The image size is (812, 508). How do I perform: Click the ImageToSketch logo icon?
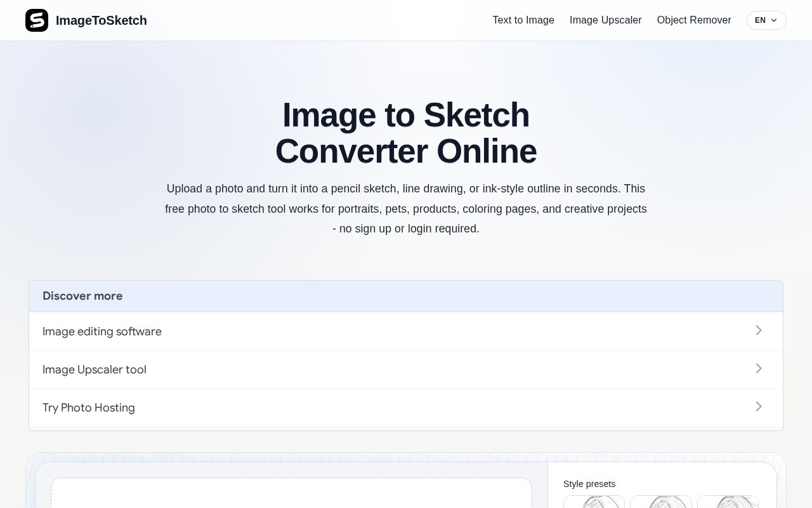[37, 20]
